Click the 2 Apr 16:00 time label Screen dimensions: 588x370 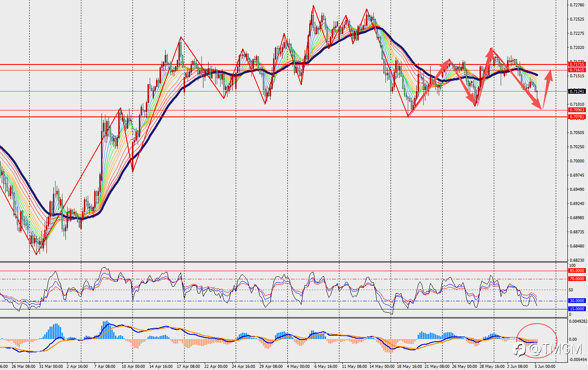tap(77, 367)
